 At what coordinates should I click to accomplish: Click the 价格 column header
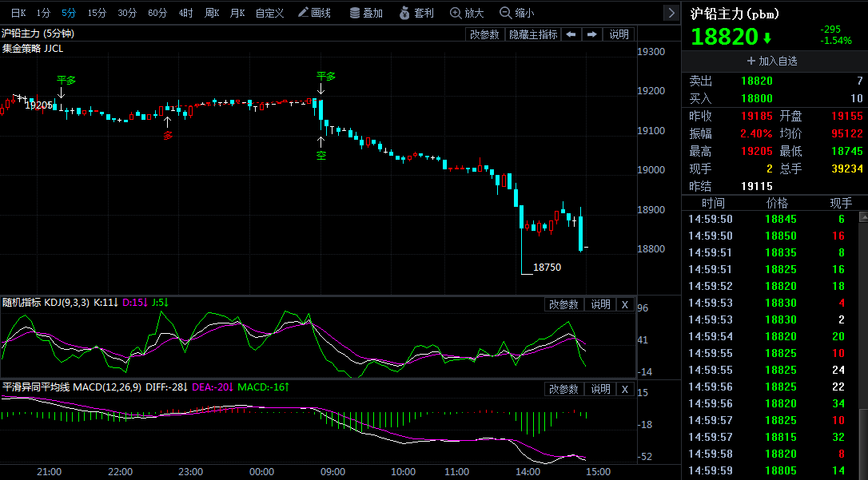pyautogui.click(x=777, y=203)
